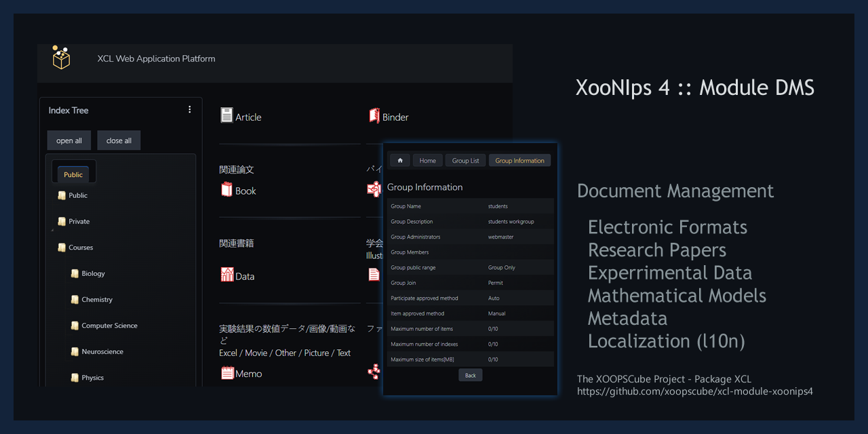Click the "Auto" value

click(x=494, y=298)
